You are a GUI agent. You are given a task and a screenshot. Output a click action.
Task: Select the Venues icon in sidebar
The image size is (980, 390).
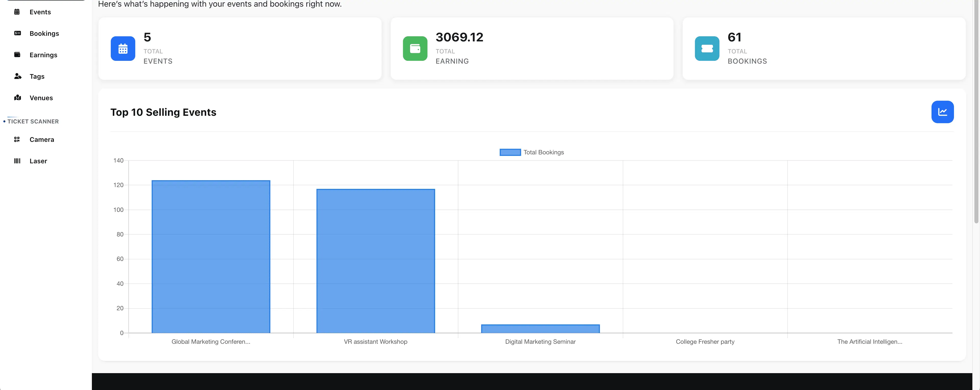17,98
